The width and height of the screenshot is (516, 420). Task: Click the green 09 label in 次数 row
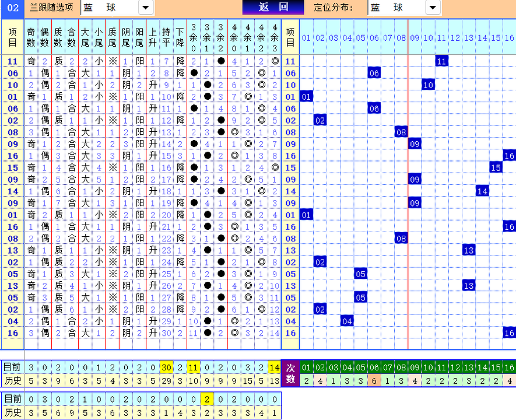point(415,367)
